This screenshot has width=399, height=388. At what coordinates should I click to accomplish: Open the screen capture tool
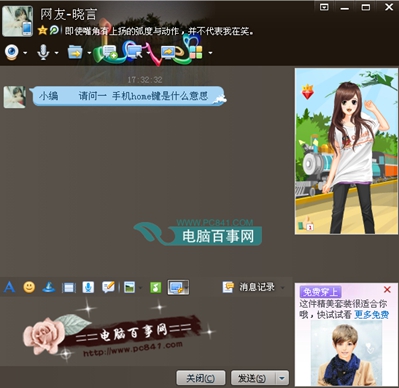click(176, 287)
